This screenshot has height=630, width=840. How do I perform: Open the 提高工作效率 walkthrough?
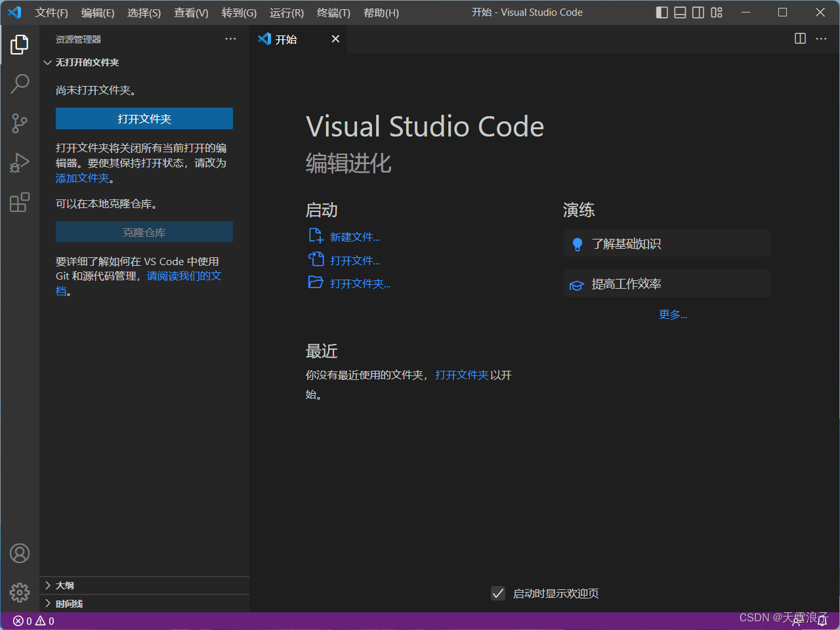coord(667,283)
